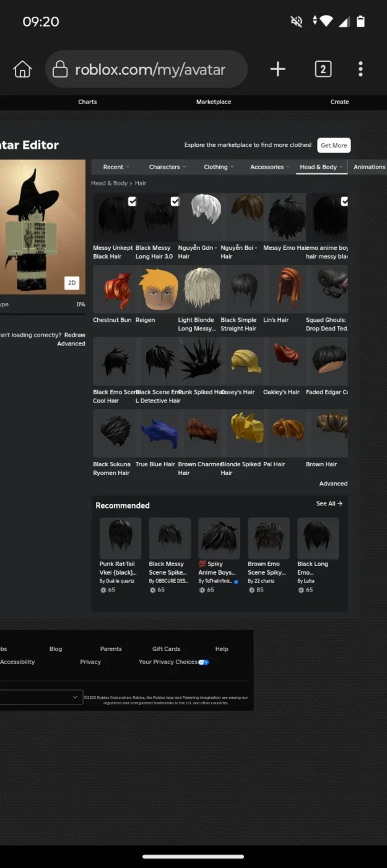The height and width of the screenshot is (868, 387).
Task: Click the Get More button
Action: click(334, 145)
